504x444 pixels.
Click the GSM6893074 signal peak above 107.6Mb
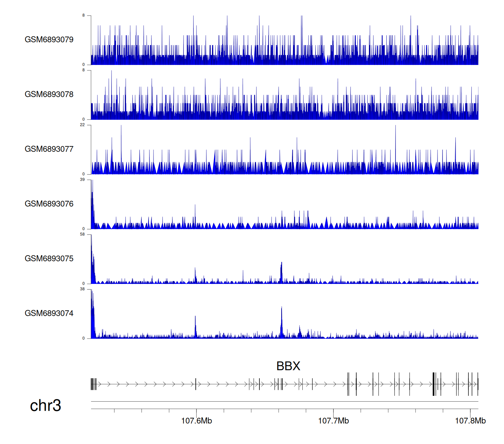(x=195, y=326)
